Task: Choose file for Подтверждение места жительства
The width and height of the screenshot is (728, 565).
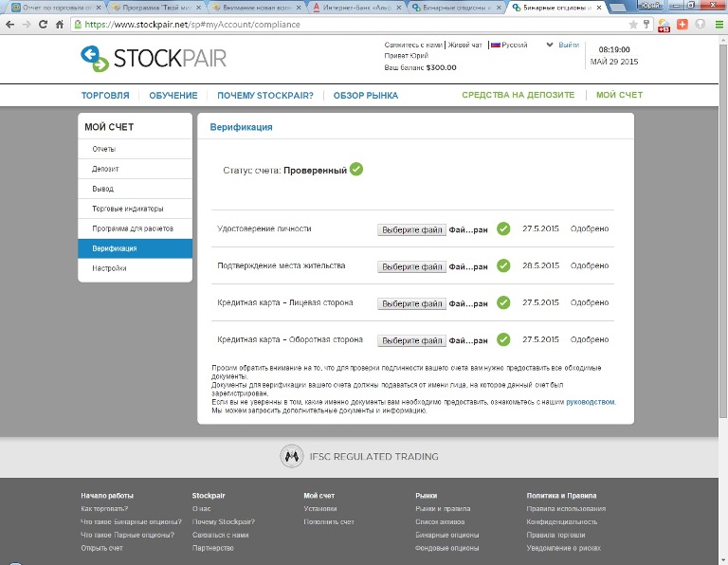Action: pos(411,267)
